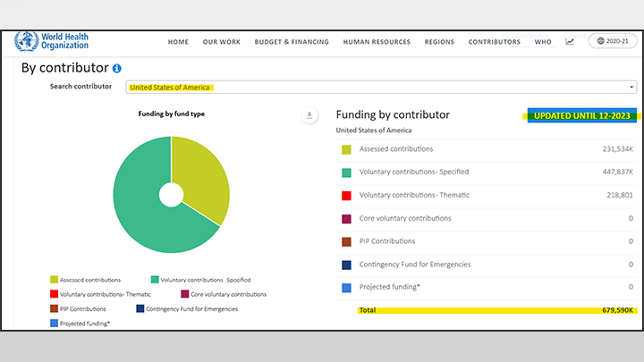Open the info icon beside By contributor
644x362 pixels.
coord(117,68)
